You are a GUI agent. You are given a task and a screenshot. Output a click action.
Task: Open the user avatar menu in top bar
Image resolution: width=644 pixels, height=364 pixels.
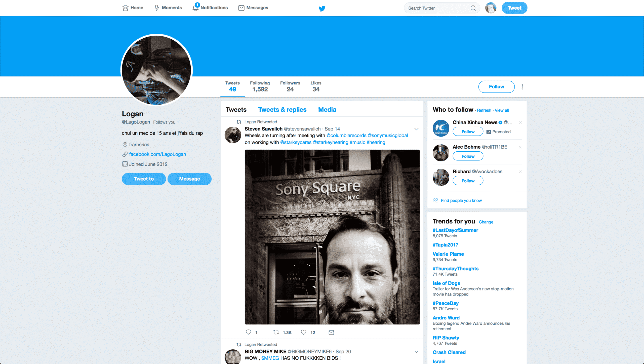coord(491,8)
